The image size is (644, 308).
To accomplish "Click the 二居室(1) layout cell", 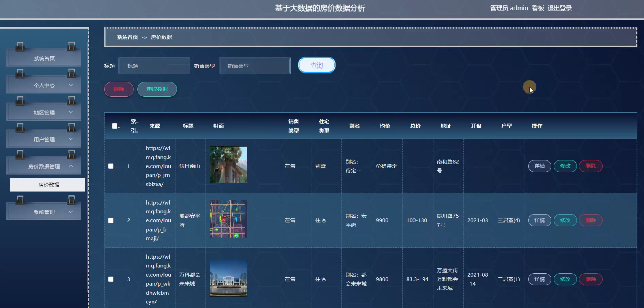I will click(509, 279).
